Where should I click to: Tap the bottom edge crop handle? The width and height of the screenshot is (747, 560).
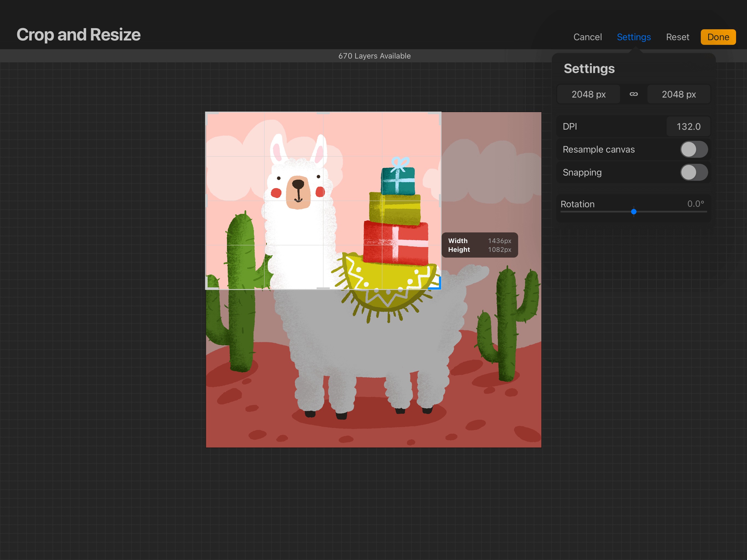click(323, 288)
